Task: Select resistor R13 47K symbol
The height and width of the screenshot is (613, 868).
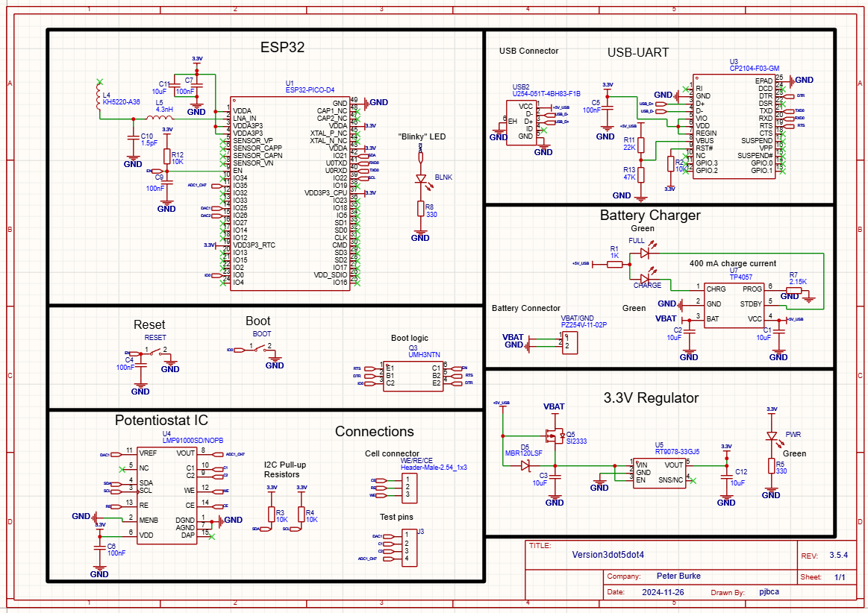Action: (641, 175)
